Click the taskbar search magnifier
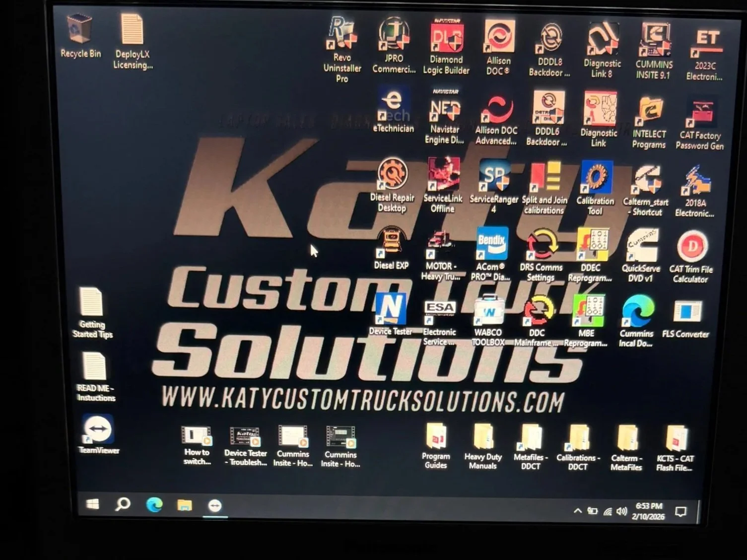Image resolution: width=747 pixels, height=560 pixels. [123, 504]
